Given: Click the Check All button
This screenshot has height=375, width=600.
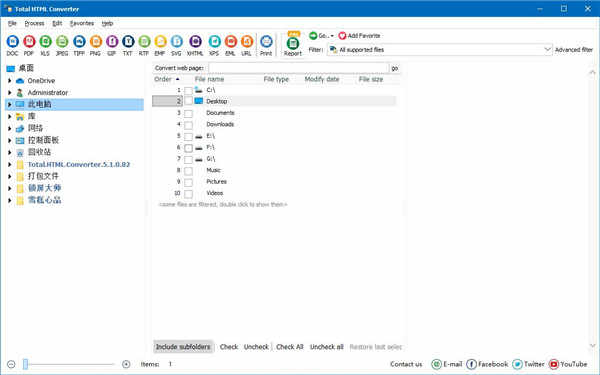Looking at the screenshot, I should [290, 347].
